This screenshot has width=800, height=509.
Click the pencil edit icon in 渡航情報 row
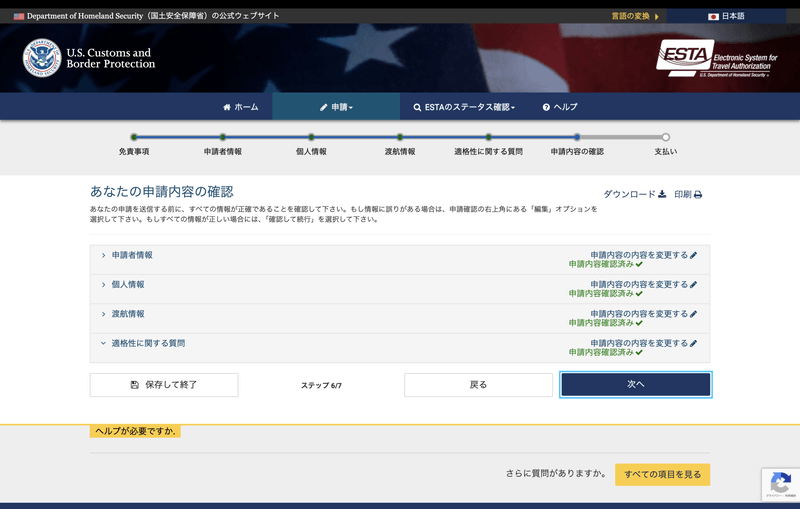click(x=693, y=314)
